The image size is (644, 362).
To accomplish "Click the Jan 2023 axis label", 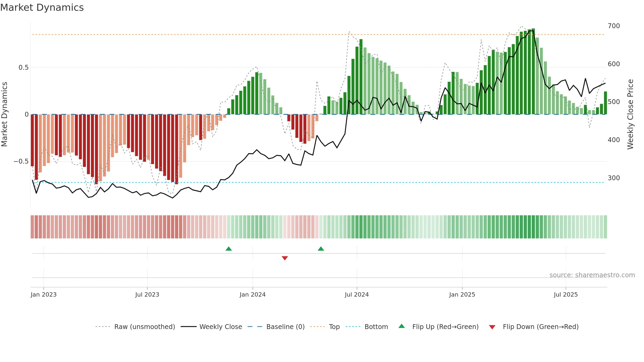I will click(x=43, y=294).
